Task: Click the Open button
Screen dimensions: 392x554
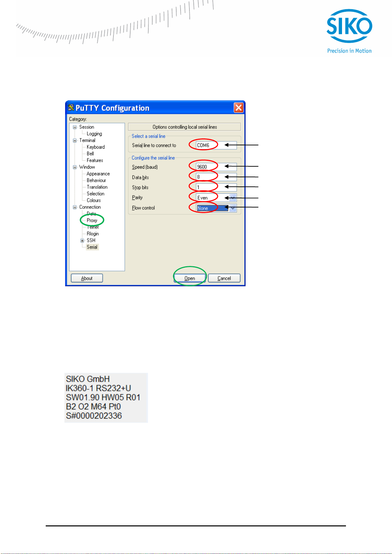Action: click(x=190, y=278)
